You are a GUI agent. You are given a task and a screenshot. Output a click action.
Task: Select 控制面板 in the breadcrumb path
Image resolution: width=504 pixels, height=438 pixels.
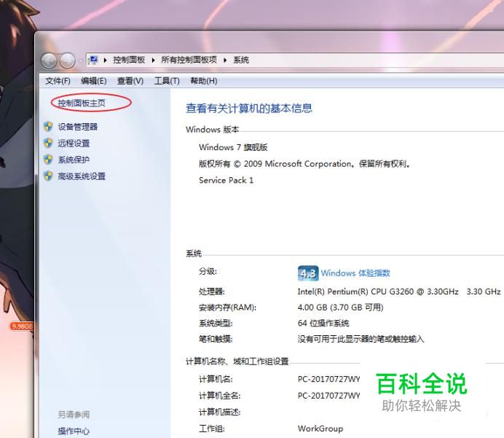[129, 60]
